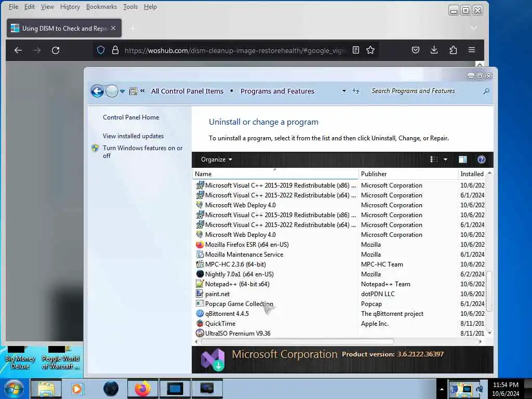The image size is (532, 399).
Task: Sort by the Publisher column header
Action: pyautogui.click(x=408, y=174)
